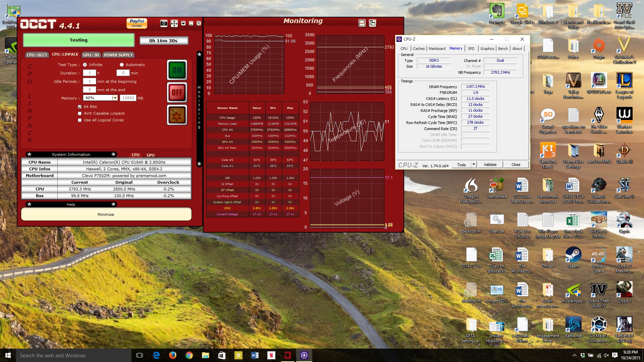Click the taskbar search box

tap(74, 355)
